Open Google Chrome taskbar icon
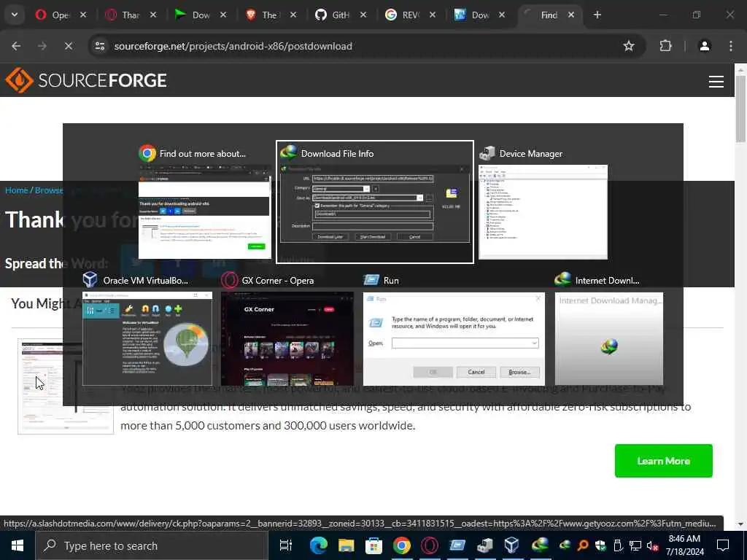The height and width of the screenshot is (560, 747). 402,545
